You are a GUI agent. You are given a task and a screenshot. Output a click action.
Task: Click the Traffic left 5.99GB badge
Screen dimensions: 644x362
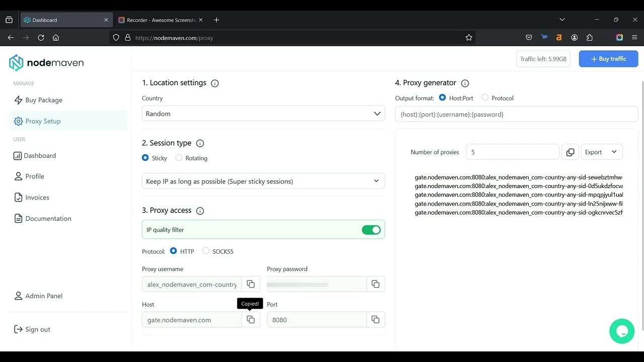click(x=543, y=59)
